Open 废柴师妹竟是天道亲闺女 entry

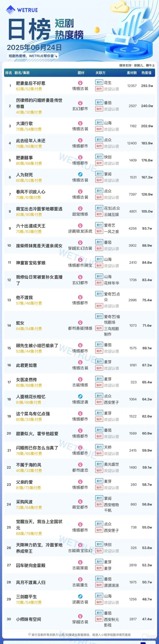tap(39, 246)
